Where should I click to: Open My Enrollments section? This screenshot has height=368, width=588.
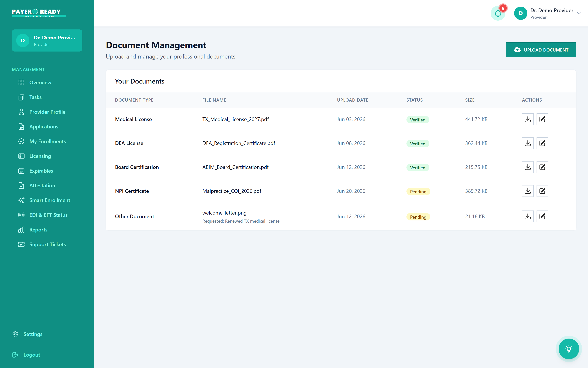coord(47,141)
